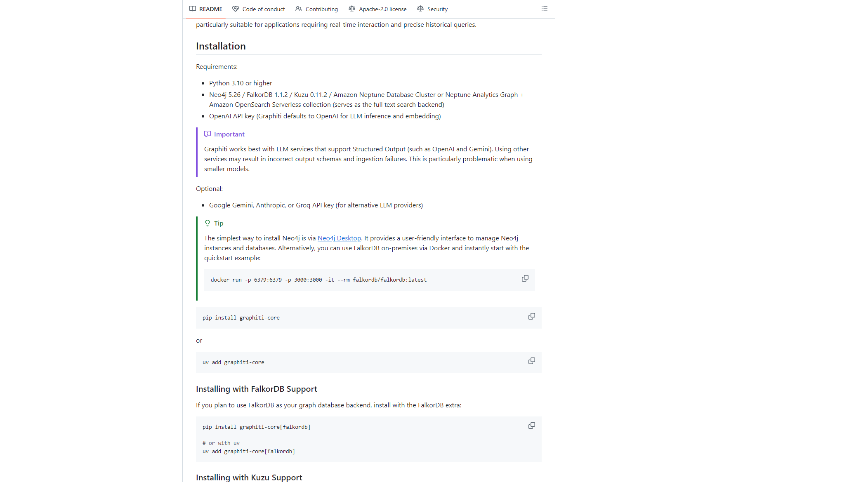
Task: Click the Important callout icon
Action: (208, 134)
